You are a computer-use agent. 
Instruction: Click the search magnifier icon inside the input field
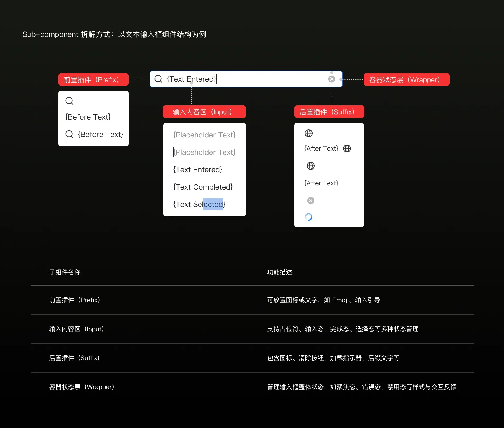158,79
